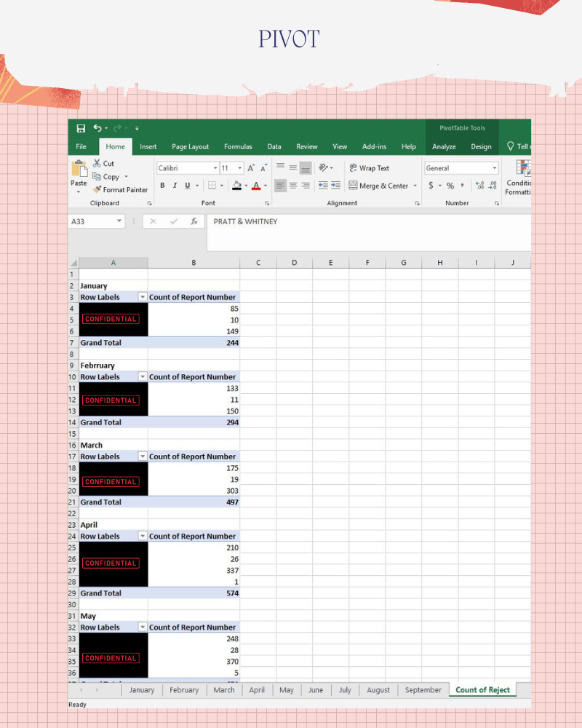Image resolution: width=582 pixels, height=728 pixels.
Task: Toggle Italic formatting
Action: tap(175, 185)
